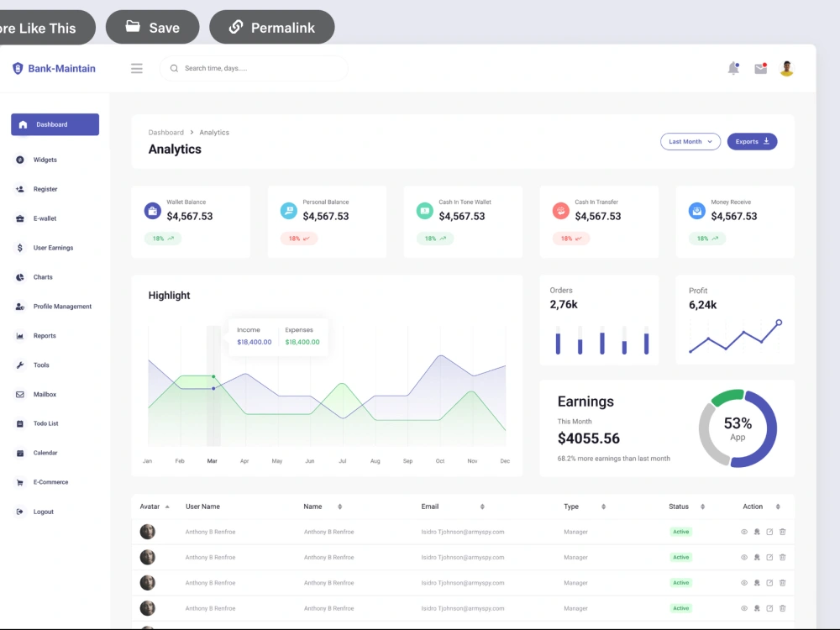
Task: Click the 53% App earnings donut chart
Action: (x=738, y=428)
